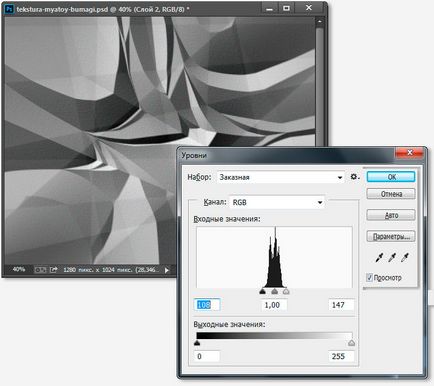The height and width of the screenshot is (386, 434).
Task: Open the Набор preset dropdown
Action: 281,177
